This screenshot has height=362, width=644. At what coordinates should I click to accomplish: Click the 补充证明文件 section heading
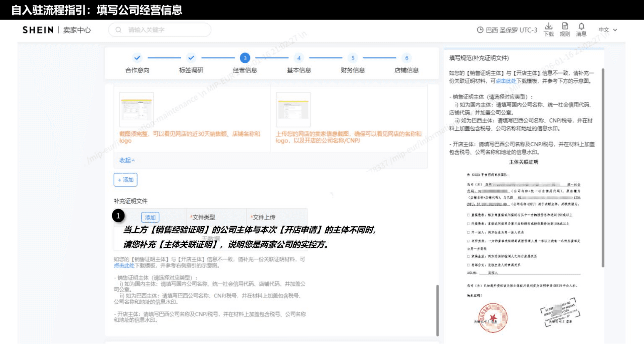[130, 201]
